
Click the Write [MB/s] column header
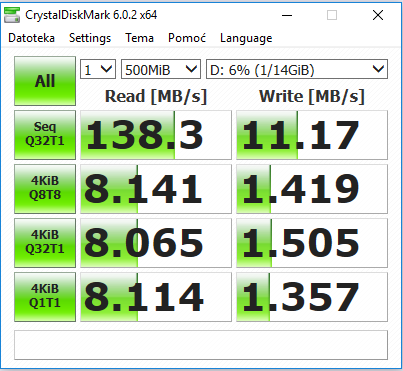[312, 96]
